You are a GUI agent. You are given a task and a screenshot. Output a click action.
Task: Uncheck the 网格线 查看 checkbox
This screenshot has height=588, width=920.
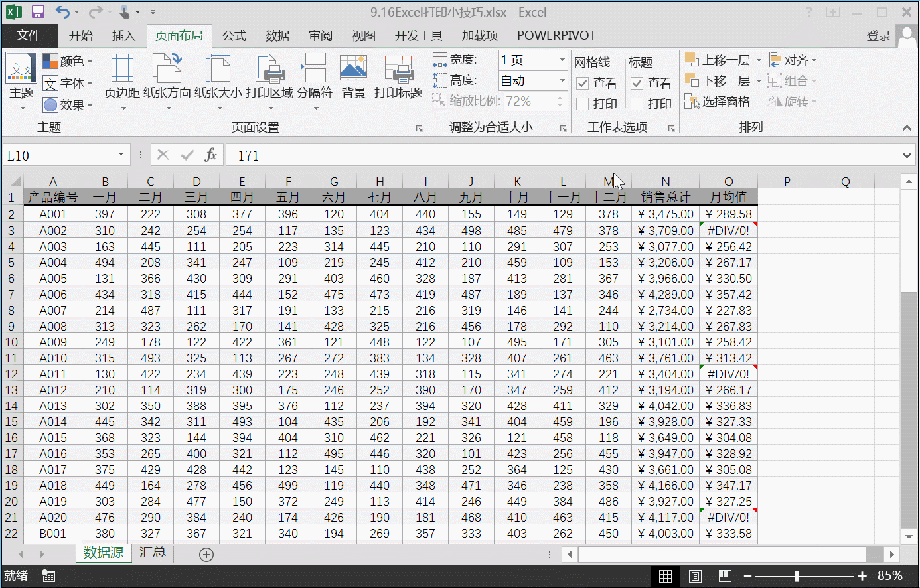(583, 83)
